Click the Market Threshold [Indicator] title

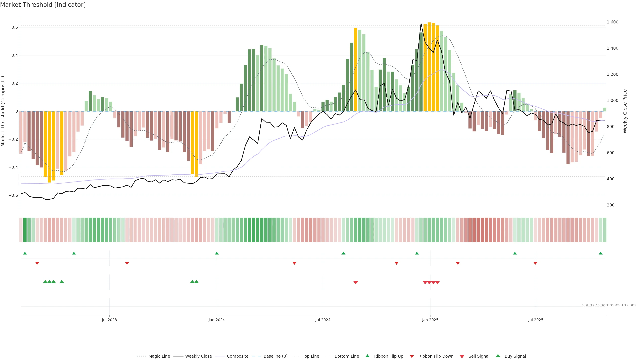43,5
